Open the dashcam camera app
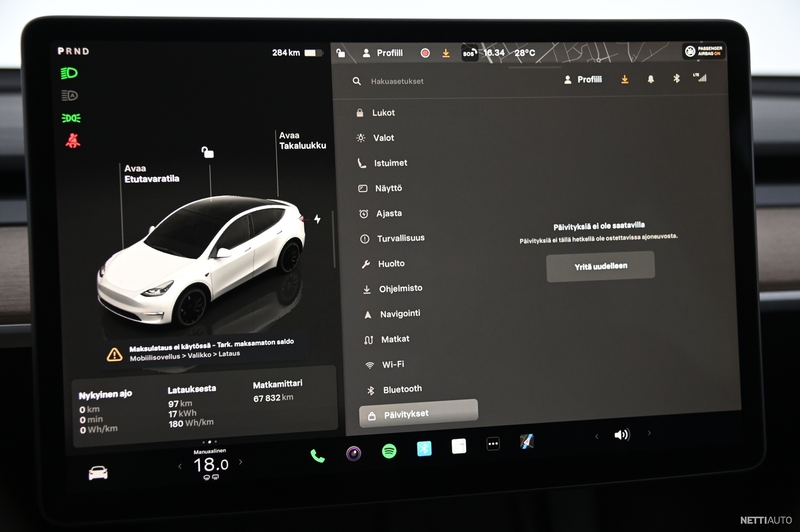This screenshot has height=532, width=800. pyautogui.click(x=353, y=453)
